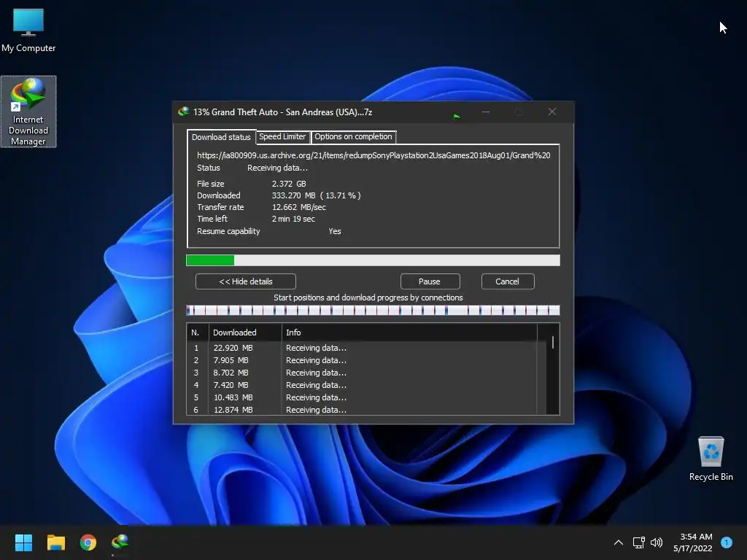
Task: Minimize the download window
Action: point(486,112)
